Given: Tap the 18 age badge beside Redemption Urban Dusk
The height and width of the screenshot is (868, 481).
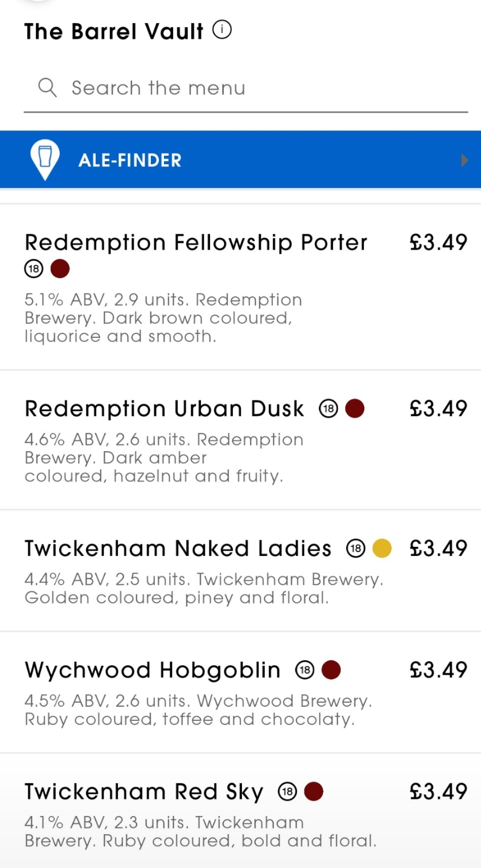Looking at the screenshot, I should [328, 408].
